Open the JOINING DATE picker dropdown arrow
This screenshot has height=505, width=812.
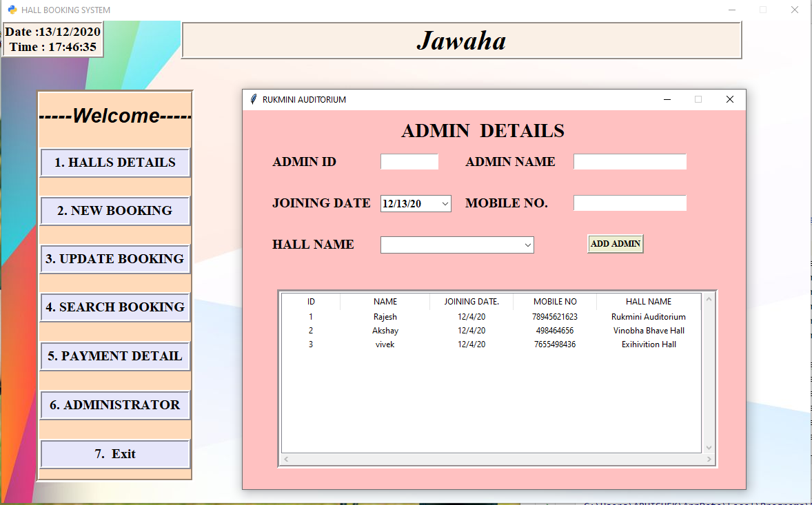[445, 204]
